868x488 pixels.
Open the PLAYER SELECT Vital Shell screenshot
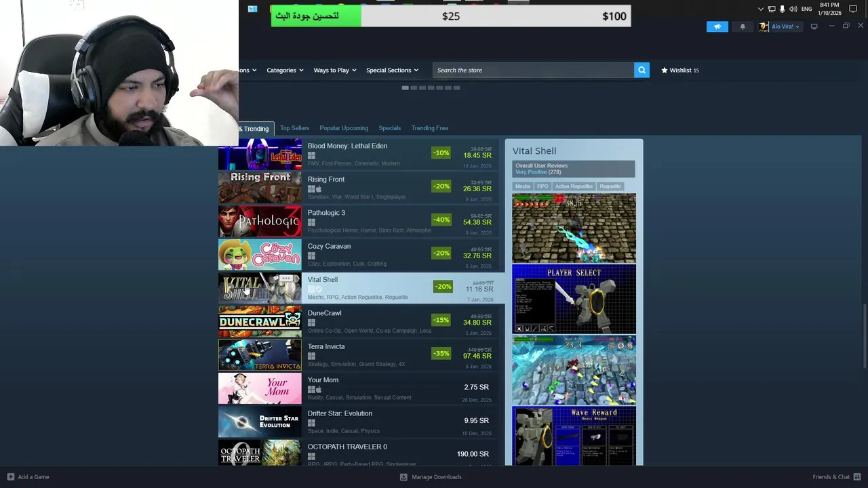(x=574, y=299)
